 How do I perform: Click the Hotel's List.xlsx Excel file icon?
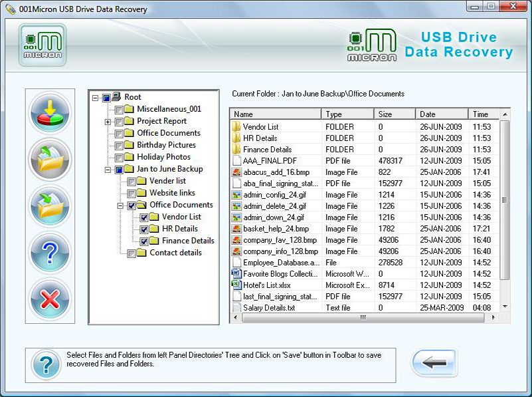tap(236, 285)
